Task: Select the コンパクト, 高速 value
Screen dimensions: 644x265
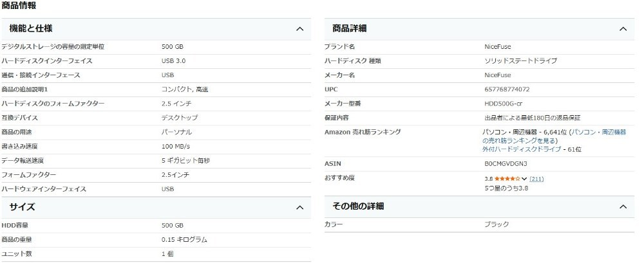Action: pos(185,89)
